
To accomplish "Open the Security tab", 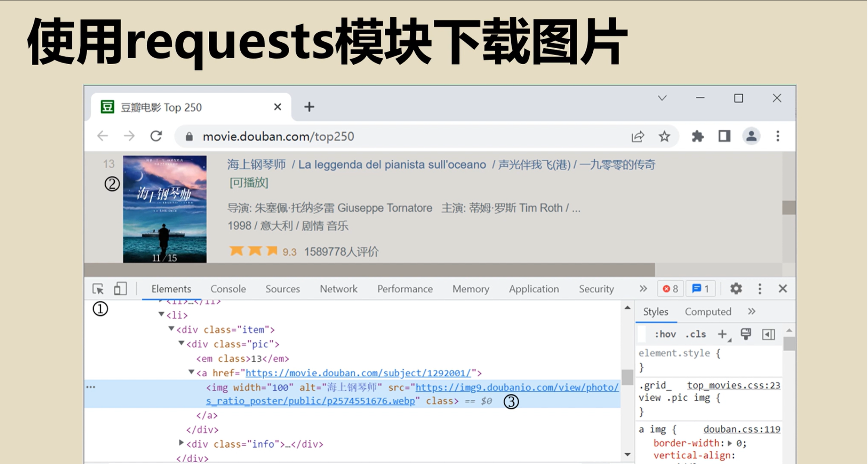I will pos(596,289).
